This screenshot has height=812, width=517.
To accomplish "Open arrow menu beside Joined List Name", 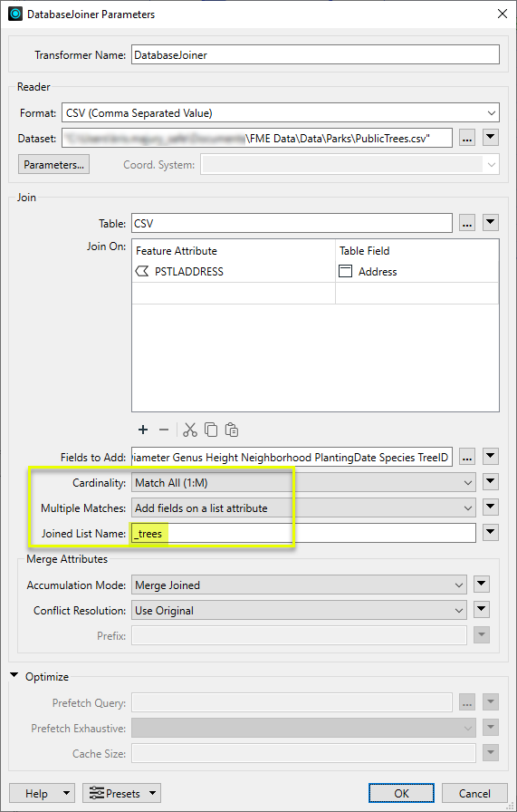I will 491,532.
